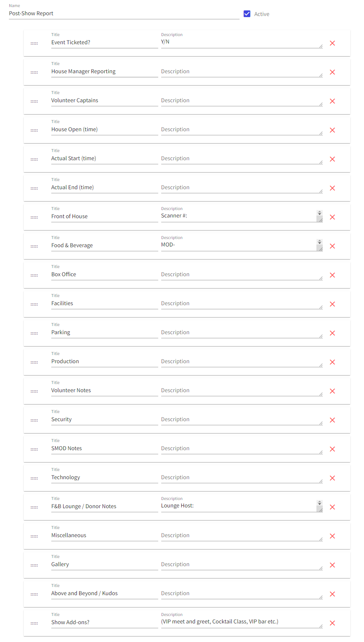Click description field for Miscellaneous row
Screen dimensions: 364x642
241,535
